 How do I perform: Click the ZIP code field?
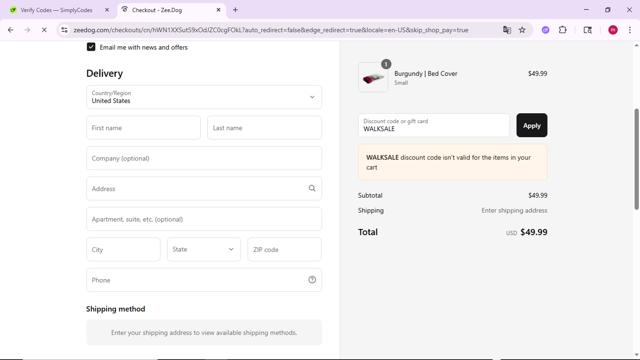pyautogui.click(x=284, y=249)
